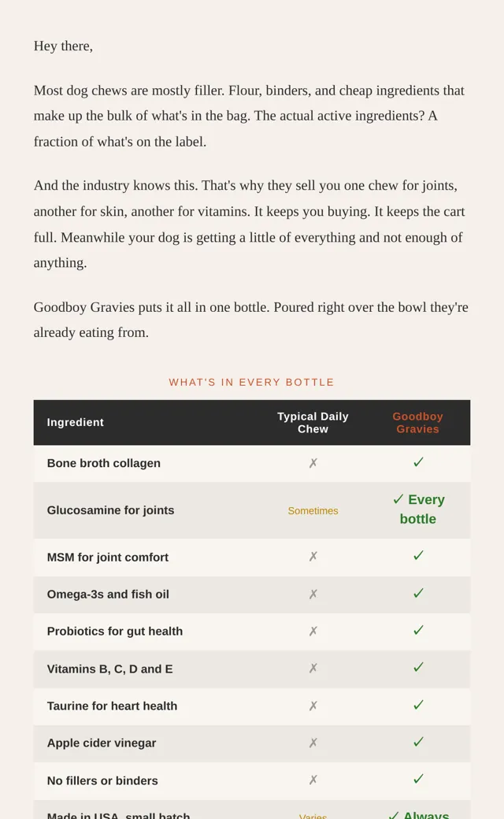504x819 pixels.
Task: Click the X mark in No fillers row
Action: [x=313, y=780]
